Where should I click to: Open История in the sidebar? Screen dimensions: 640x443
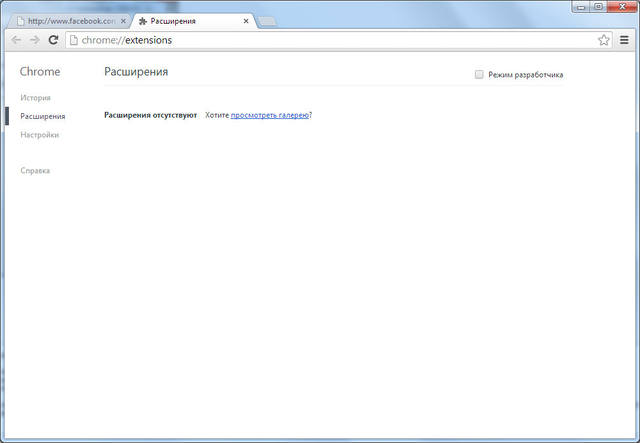[35, 98]
